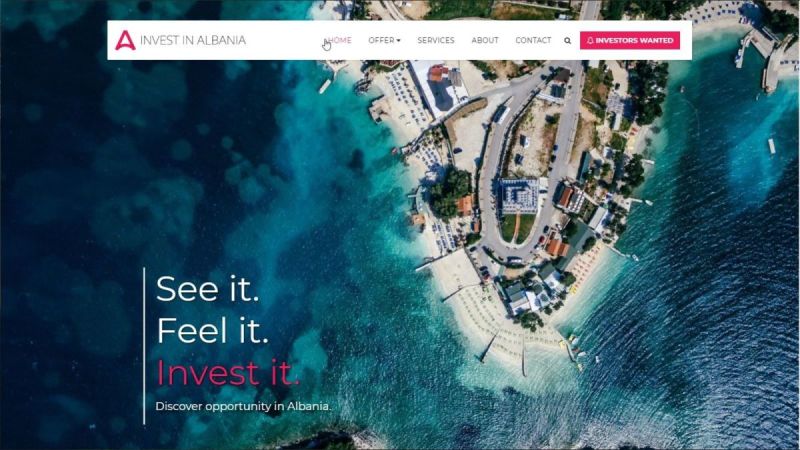Image resolution: width=800 pixels, height=450 pixels.
Task: Click the INVESTORS WANTED button
Action: coord(630,40)
